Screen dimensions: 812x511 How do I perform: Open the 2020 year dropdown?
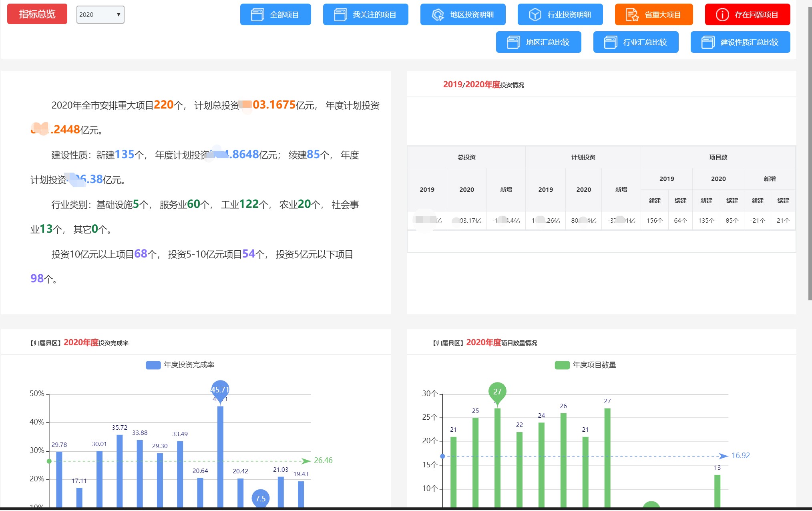click(x=96, y=14)
